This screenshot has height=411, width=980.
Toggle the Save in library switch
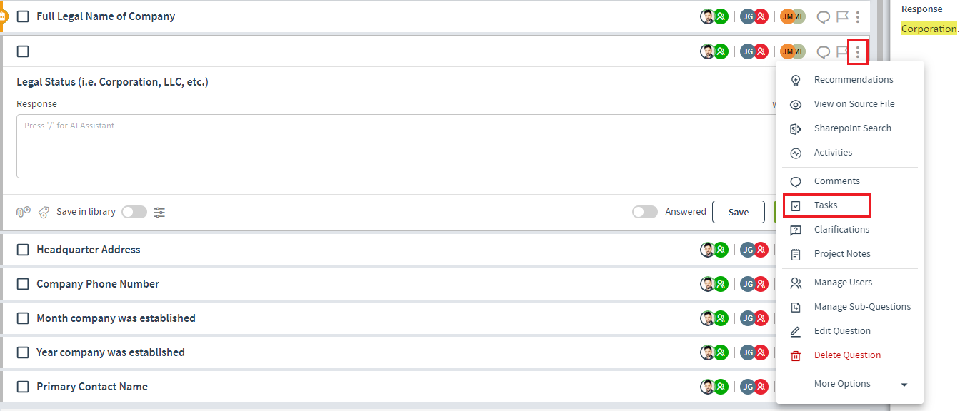134,212
